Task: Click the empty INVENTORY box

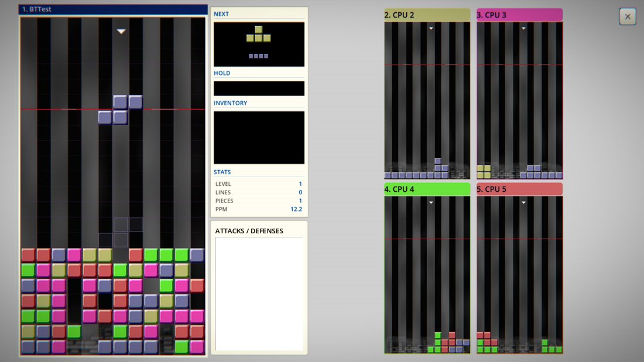Action: 259,137
